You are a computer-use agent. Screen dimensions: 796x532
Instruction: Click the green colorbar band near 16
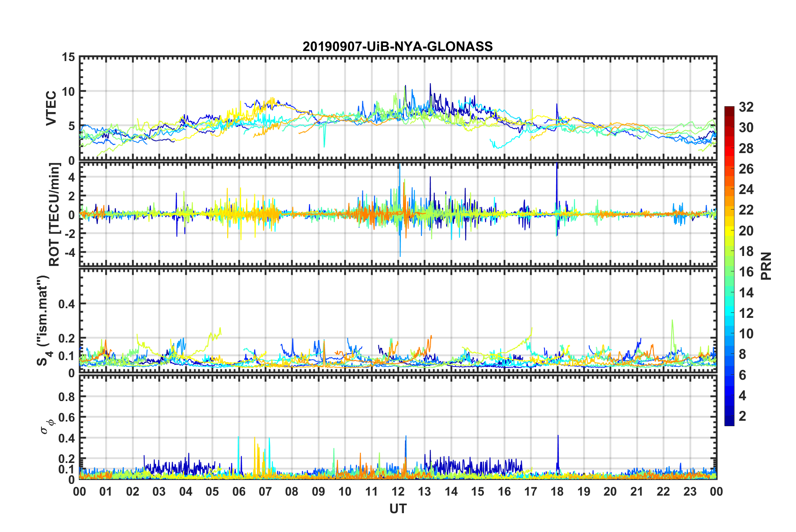point(729,272)
